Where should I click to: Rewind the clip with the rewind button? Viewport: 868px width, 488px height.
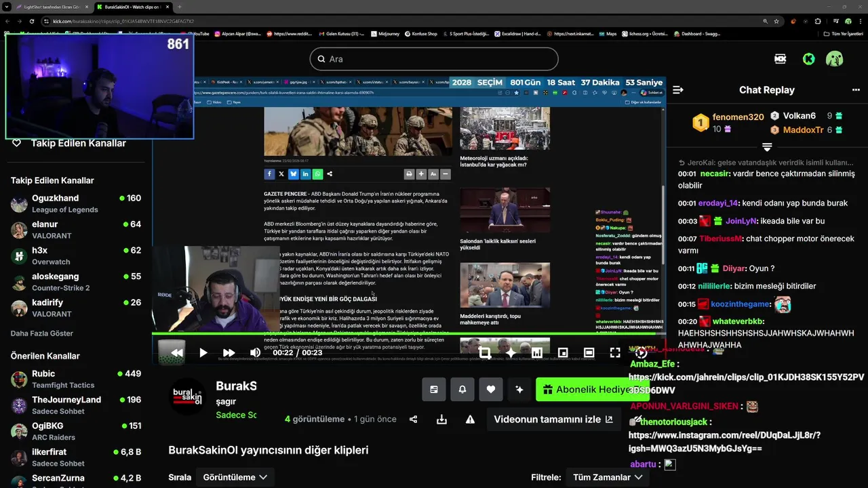176,352
